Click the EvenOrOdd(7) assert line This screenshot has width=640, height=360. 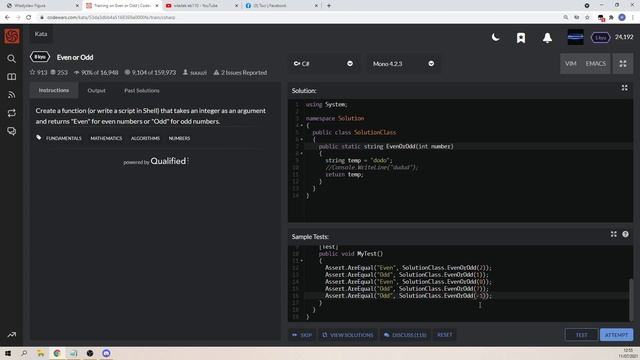coord(407,289)
